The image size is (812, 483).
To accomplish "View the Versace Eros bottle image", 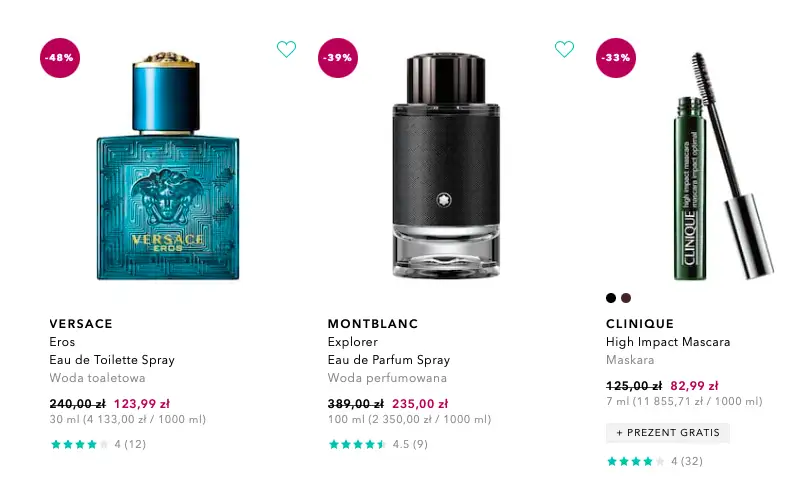I will [x=168, y=166].
